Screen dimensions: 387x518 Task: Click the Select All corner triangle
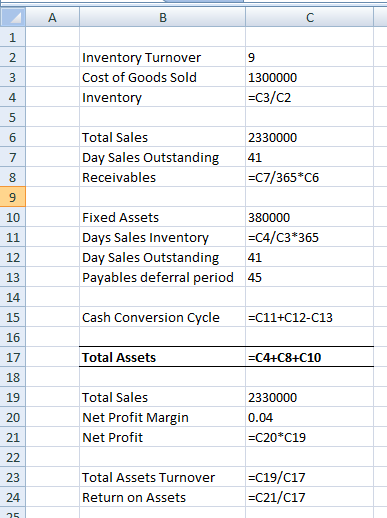(13, 17)
